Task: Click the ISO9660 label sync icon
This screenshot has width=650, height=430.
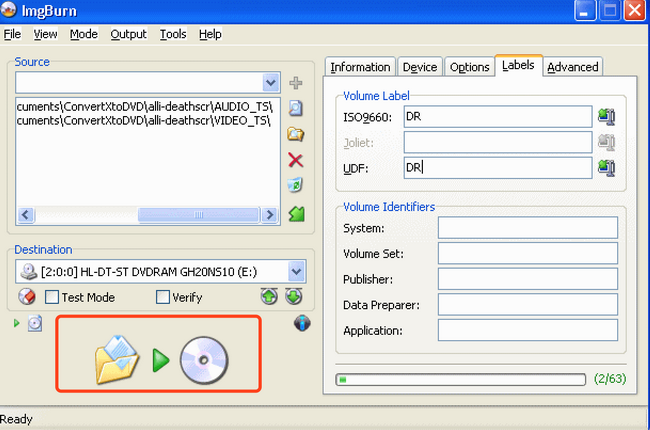Action: 606,117
